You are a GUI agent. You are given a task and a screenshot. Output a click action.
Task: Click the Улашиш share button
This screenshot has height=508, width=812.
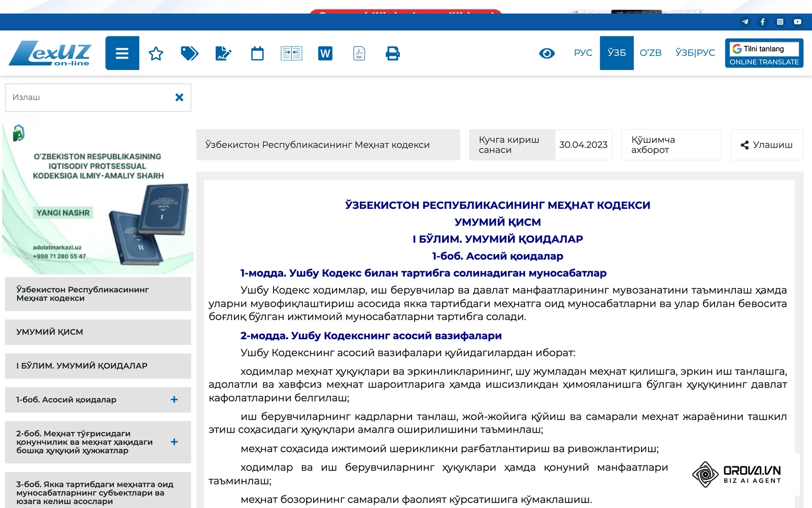tap(767, 145)
